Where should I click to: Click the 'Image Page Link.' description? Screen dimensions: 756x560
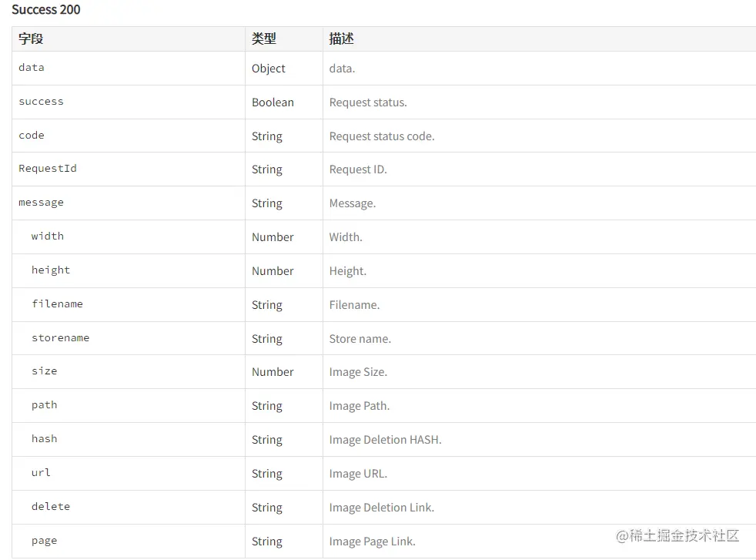(372, 542)
